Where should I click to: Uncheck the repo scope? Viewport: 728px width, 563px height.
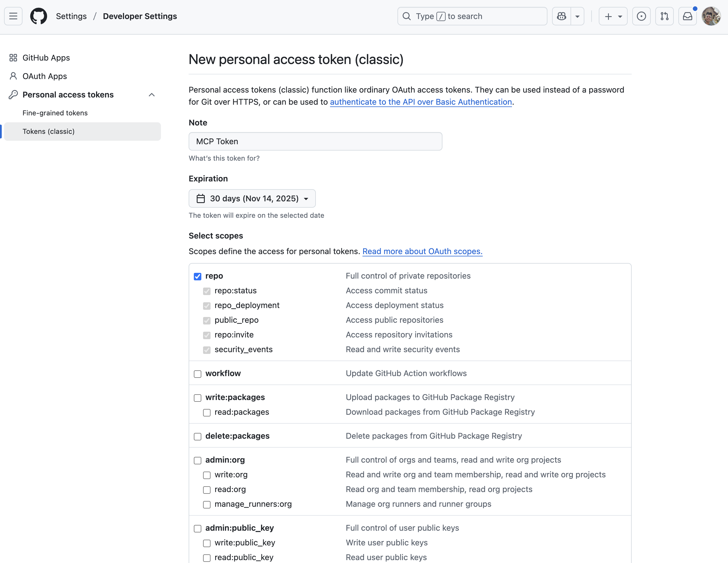tap(197, 276)
